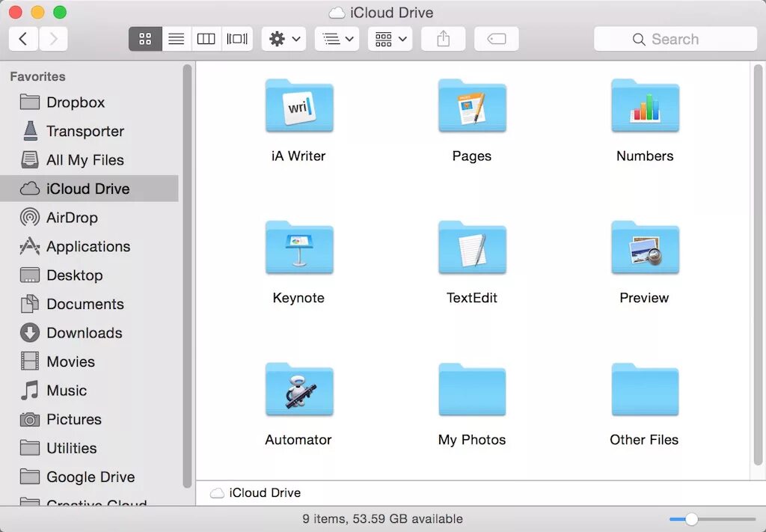
Task: Click the icon size slider
Action: point(712,519)
